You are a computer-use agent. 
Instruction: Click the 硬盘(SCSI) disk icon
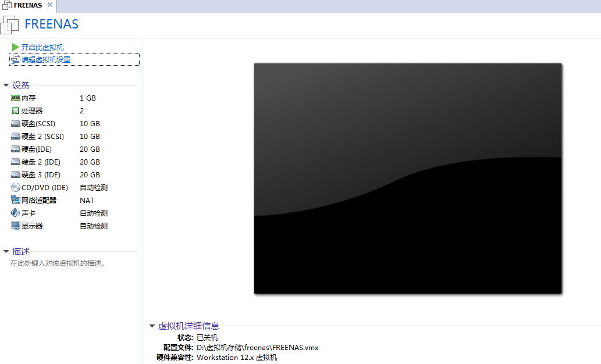coord(16,123)
